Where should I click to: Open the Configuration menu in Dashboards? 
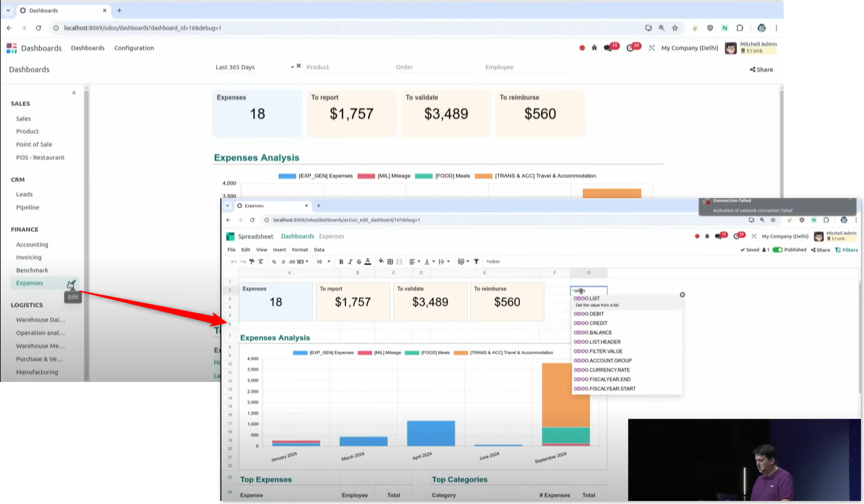point(134,48)
